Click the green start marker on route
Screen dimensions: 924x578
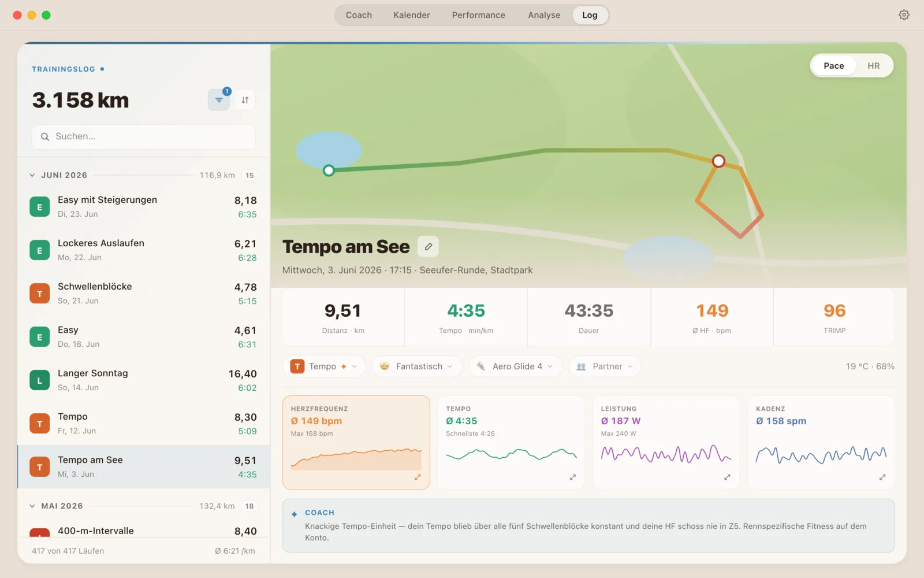point(329,171)
